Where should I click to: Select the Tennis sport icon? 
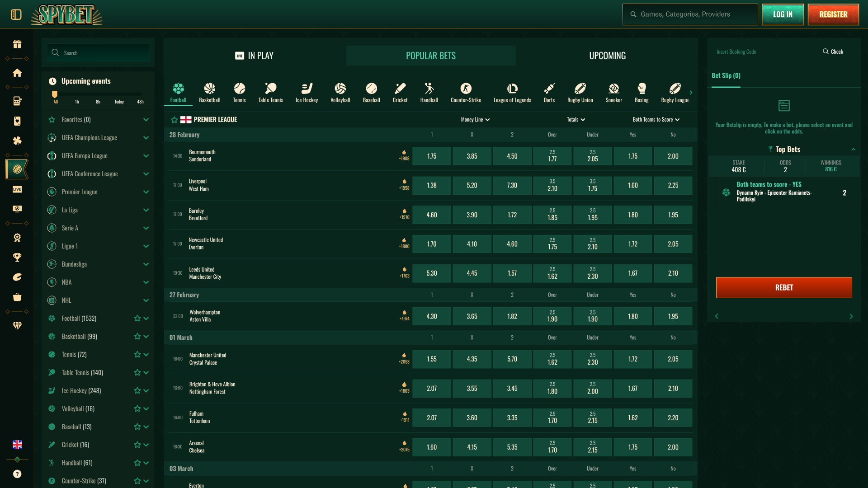point(239,89)
